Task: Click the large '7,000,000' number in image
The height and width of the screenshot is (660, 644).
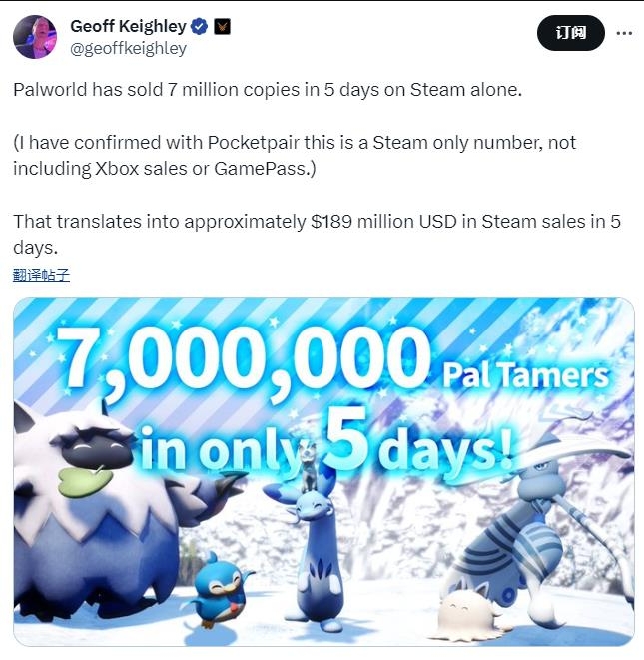Action: coord(243,359)
